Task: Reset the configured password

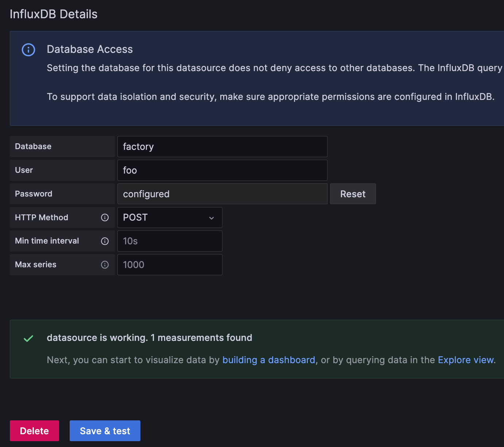Action: click(x=353, y=194)
